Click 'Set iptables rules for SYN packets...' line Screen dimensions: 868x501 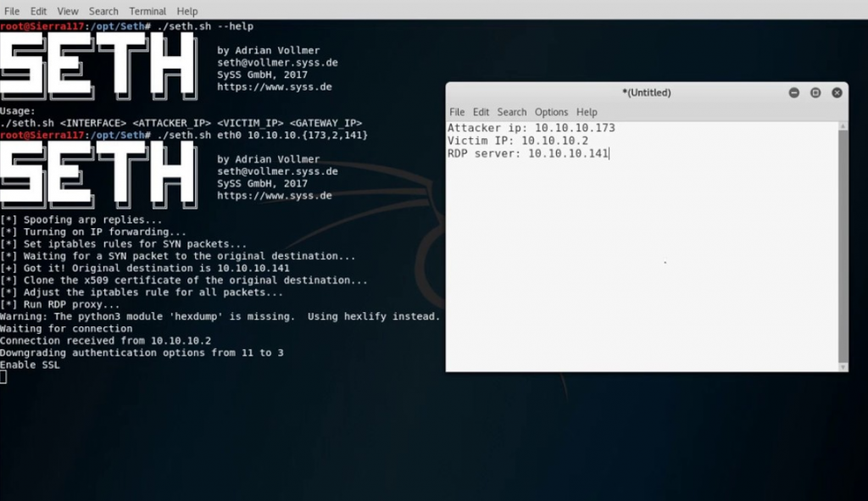(x=124, y=244)
